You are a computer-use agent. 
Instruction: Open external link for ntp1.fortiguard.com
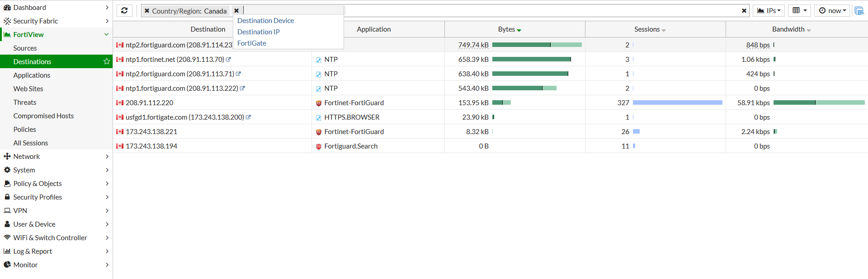(242, 88)
